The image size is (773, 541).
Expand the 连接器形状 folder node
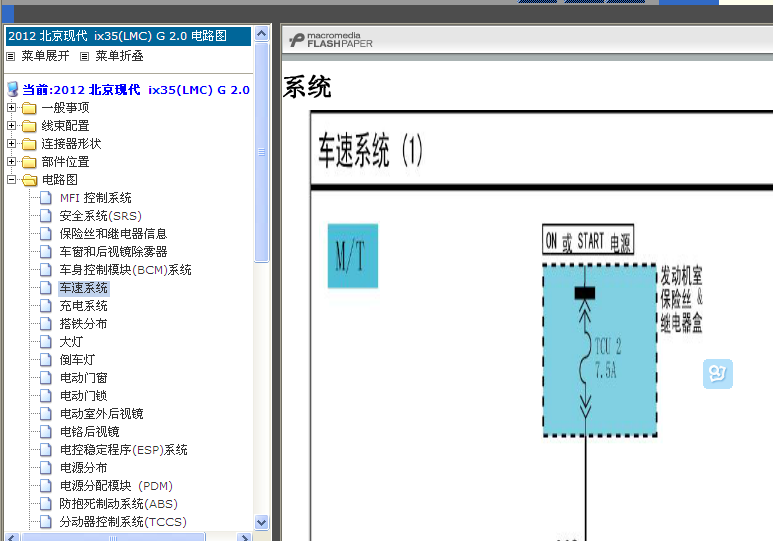point(11,144)
